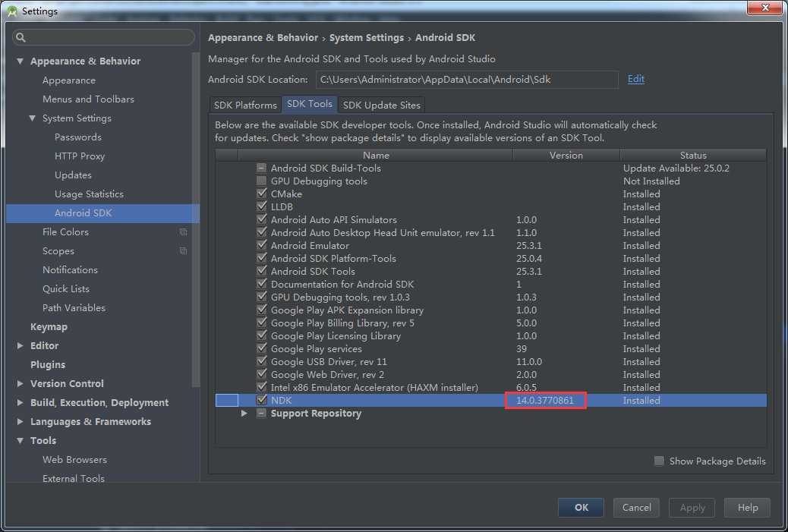Open Path Variables settings
Viewport: 788px width, 532px height.
[74, 307]
